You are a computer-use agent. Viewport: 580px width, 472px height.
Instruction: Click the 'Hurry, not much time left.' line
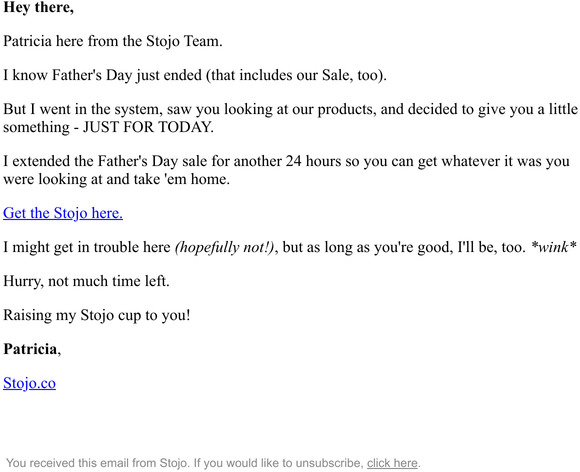point(86,281)
